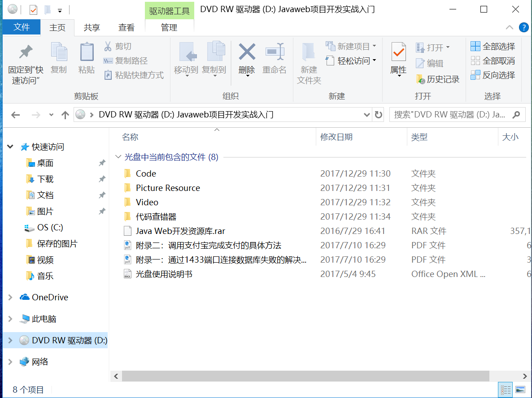
Task: Switch to the Home (主页) tab
Action: 57,27
